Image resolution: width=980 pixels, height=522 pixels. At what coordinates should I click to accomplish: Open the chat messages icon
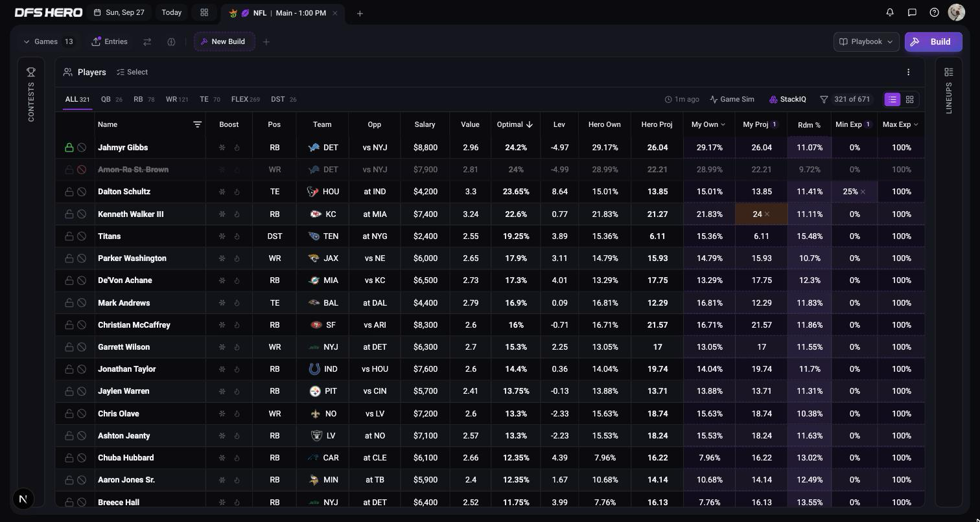pos(912,12)
